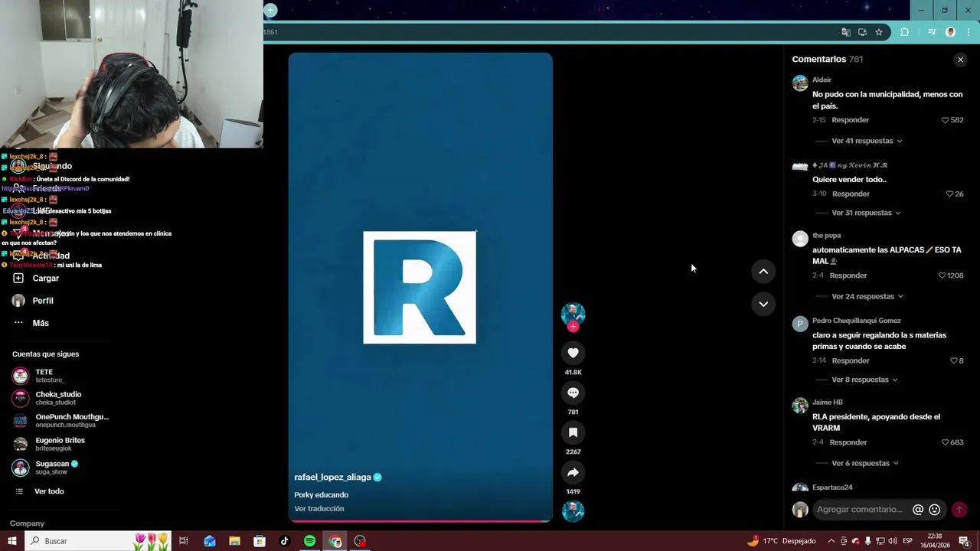The image size is (980, 551).
Task: Open File Explorer from the taskbar
Action: [234, 541]
